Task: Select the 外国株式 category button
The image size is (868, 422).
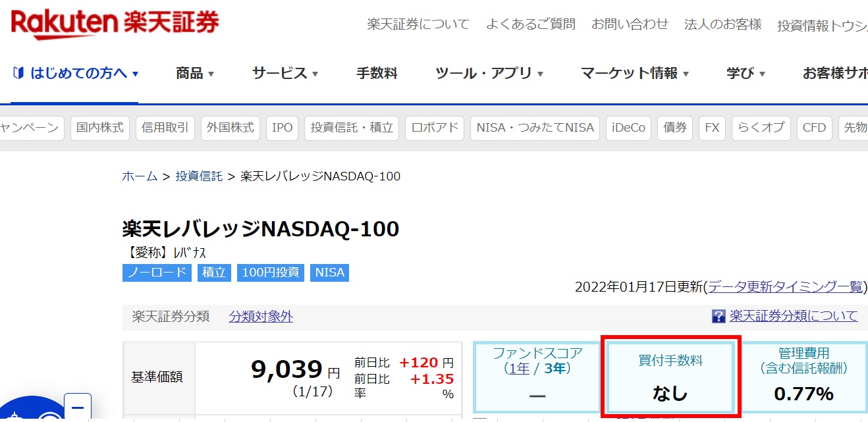Action: [231, 128]
